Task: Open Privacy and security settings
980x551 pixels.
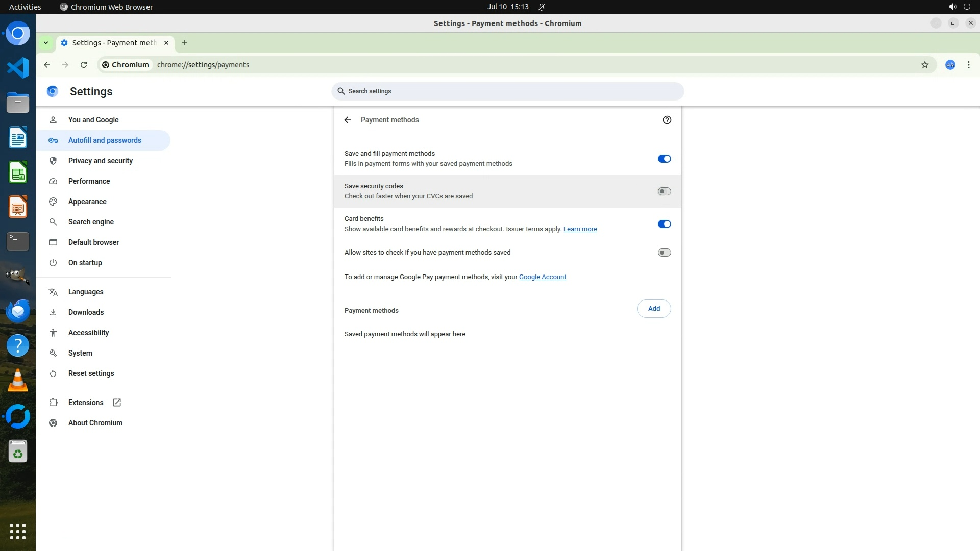Action: click(100, 161)
